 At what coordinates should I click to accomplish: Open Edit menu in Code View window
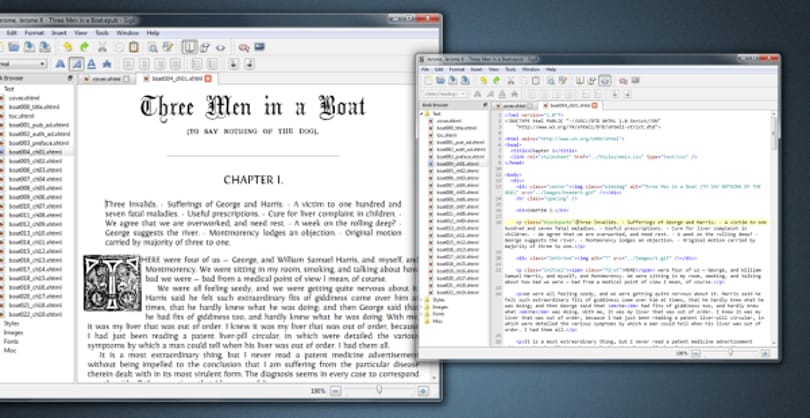click(439, 69)
